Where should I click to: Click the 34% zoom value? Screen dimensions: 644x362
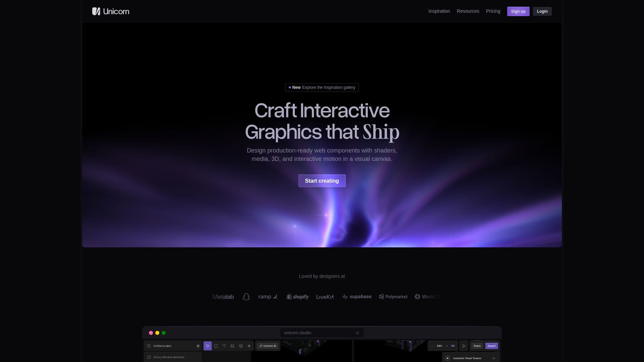pyautogui.click(x=439, y=346)
